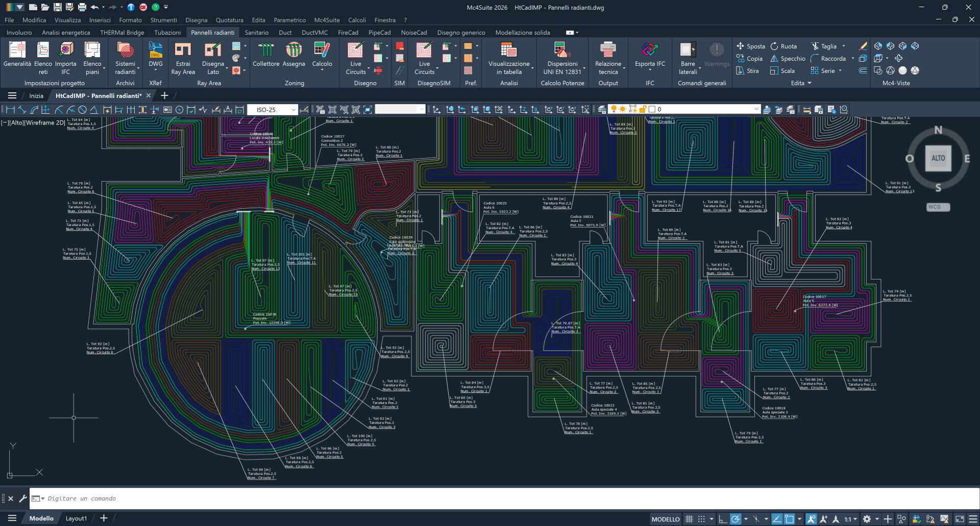Image resolution: width=980 pixels, height=526 pixels.
Task: Toggle object snap square icon in status bar
Action: click(789, 519)
